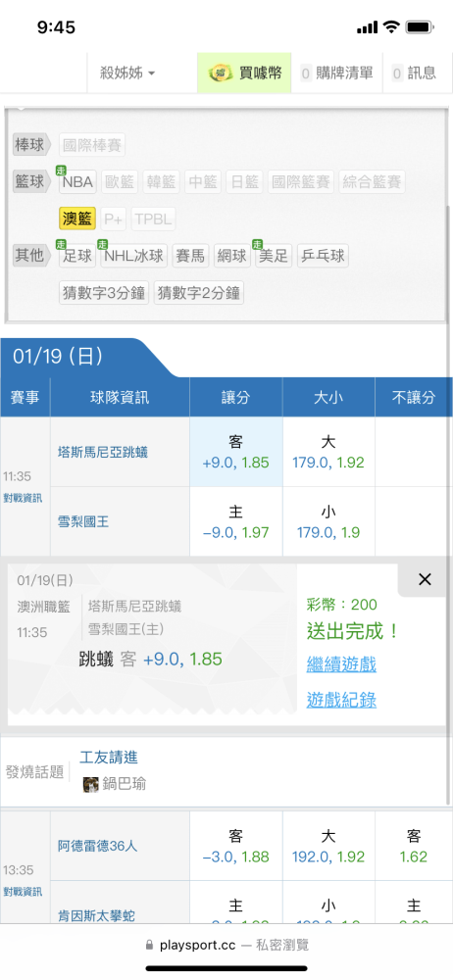Click the 籃球 category label
Viewport: 453px width, 980px height.
pos(30,182)
